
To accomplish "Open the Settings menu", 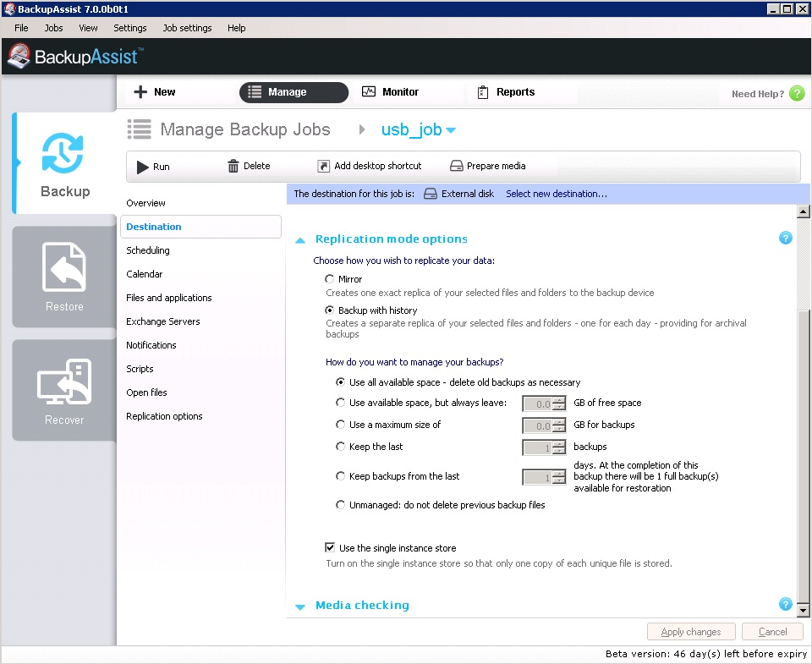I will point(130,28).
